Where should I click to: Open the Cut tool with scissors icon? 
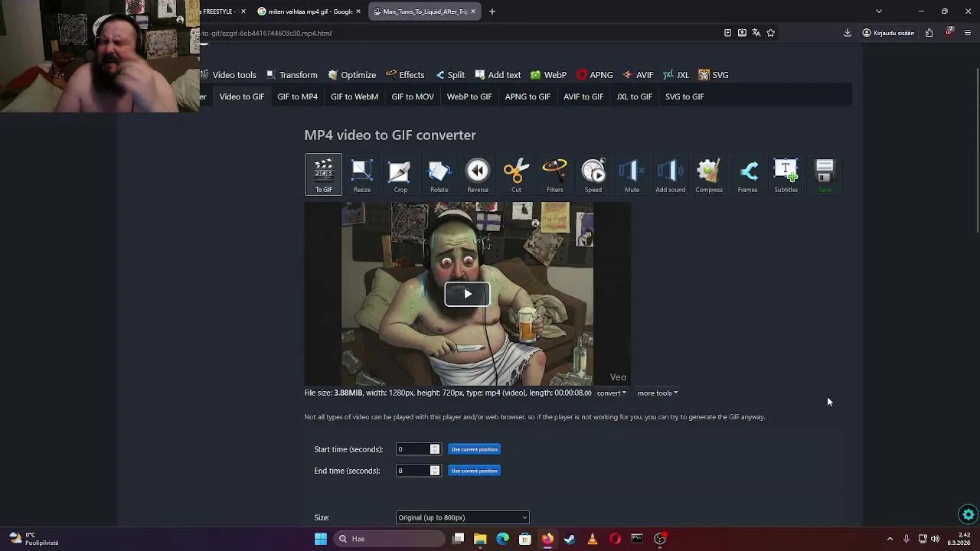click(516, 174)
